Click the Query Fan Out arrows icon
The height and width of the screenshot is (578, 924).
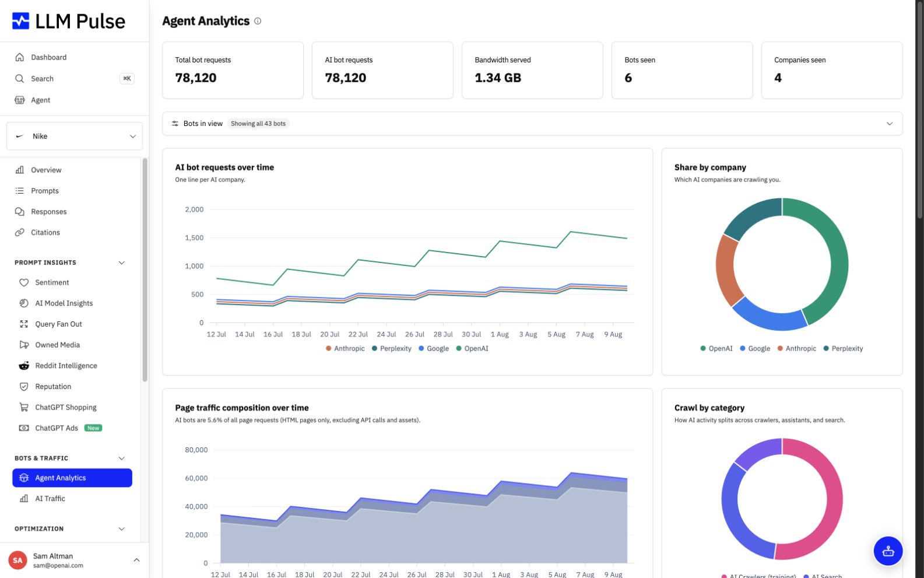click(24, 324)
